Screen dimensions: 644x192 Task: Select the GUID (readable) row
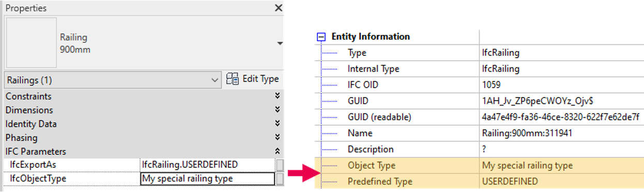(479, 117)
